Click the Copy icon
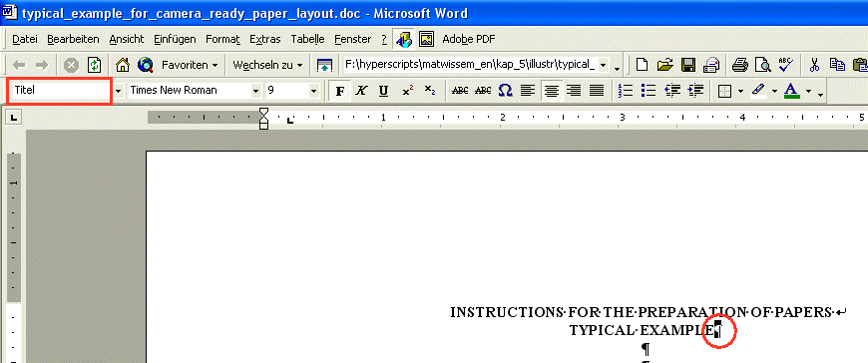 click(836, 65)
